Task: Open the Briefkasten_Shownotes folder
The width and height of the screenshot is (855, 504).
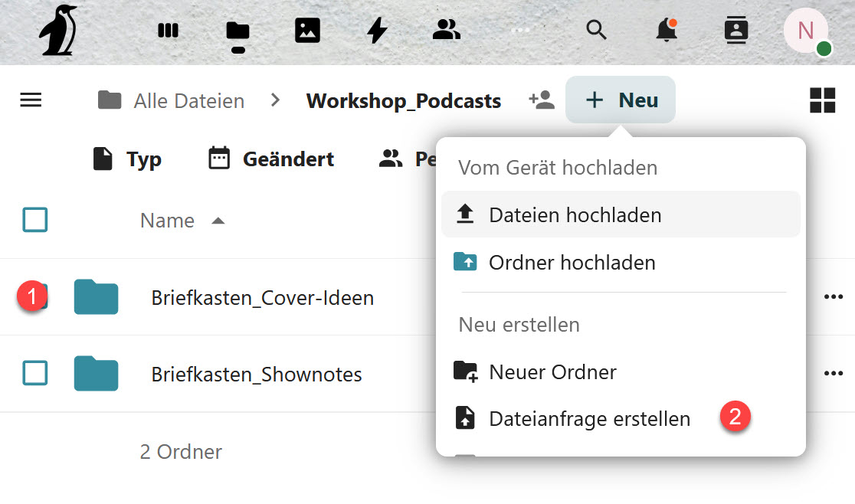Action: (x=257, y=375)
